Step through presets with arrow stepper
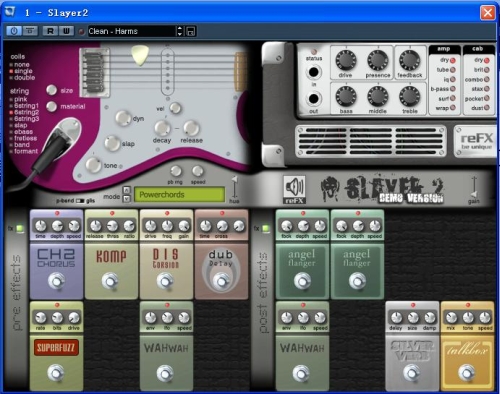Image resolution: width=500 pixels, height=394 pixels. (180, 31)
